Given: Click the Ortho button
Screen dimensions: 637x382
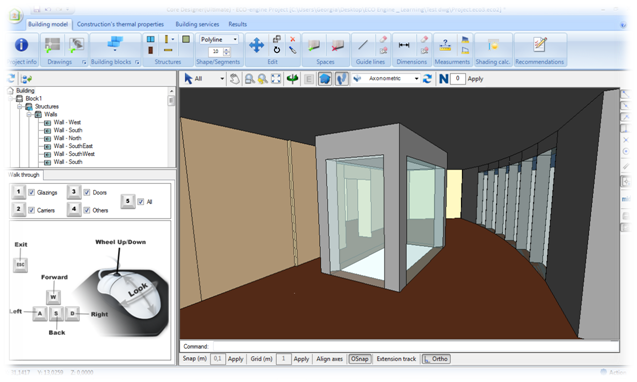Looking at the screenshot, I should [436, 359].
